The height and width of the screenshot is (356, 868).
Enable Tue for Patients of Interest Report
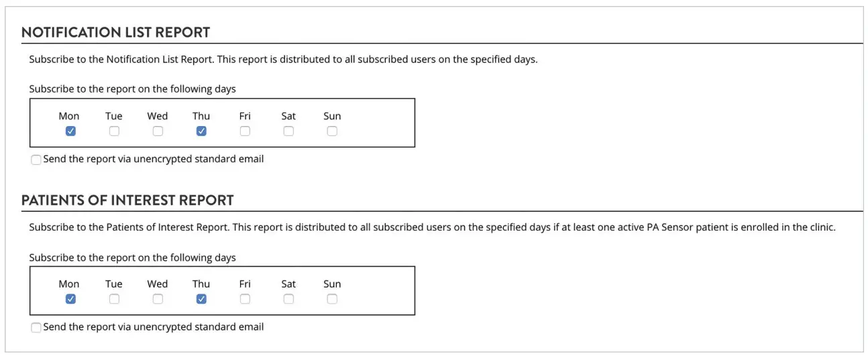(114, 299)
